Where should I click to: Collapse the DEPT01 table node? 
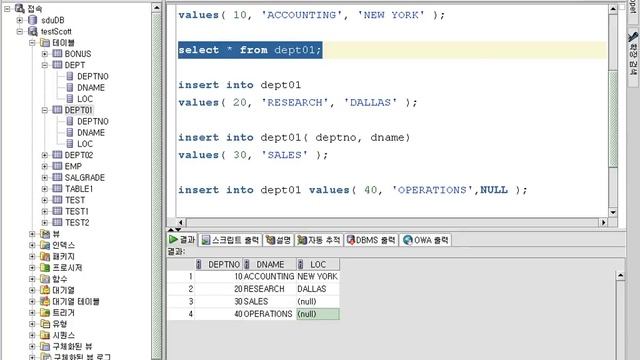pos(45,110)
